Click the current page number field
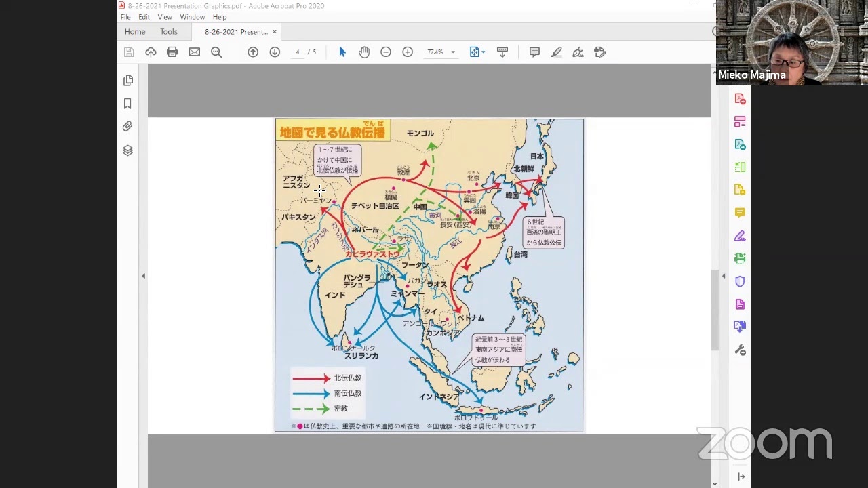868x488 pixels. click(x=297, y=52)
